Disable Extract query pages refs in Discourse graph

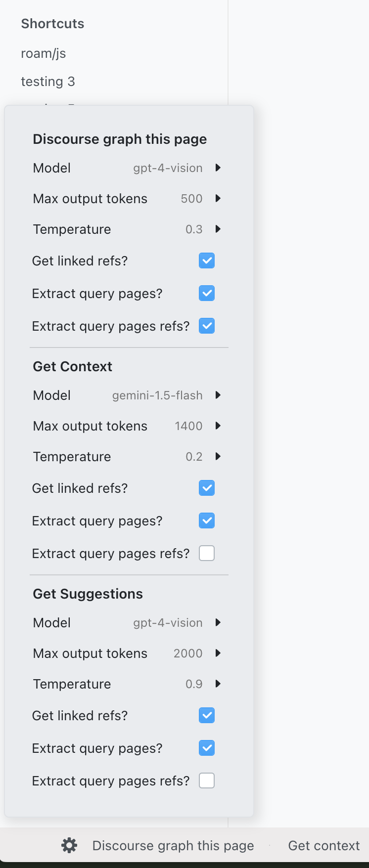coord(207,326)
